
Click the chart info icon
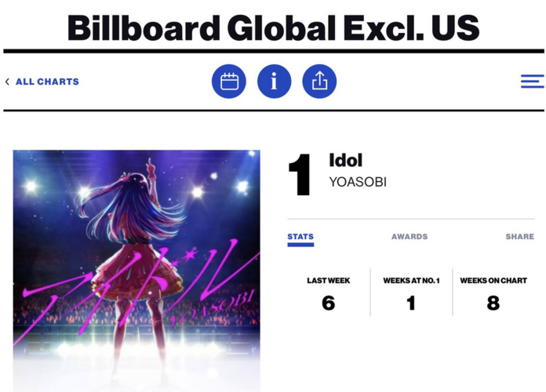pos(274,82)
